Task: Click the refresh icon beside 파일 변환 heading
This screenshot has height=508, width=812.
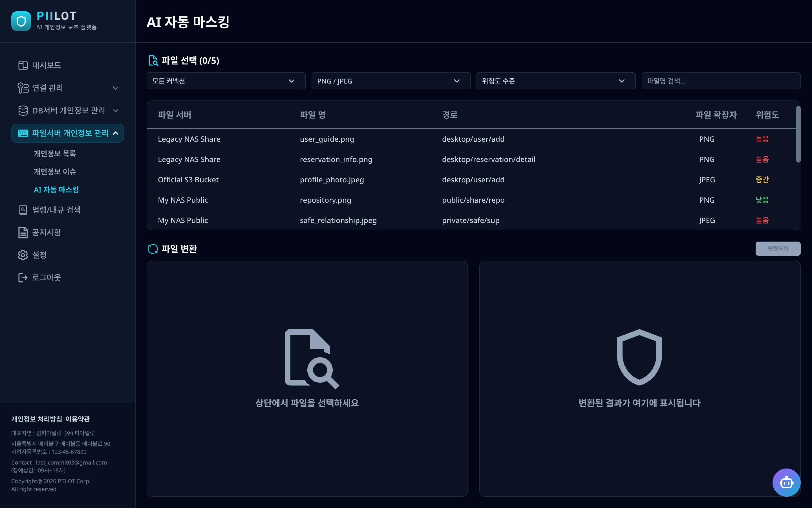Action: click(153, 249)
